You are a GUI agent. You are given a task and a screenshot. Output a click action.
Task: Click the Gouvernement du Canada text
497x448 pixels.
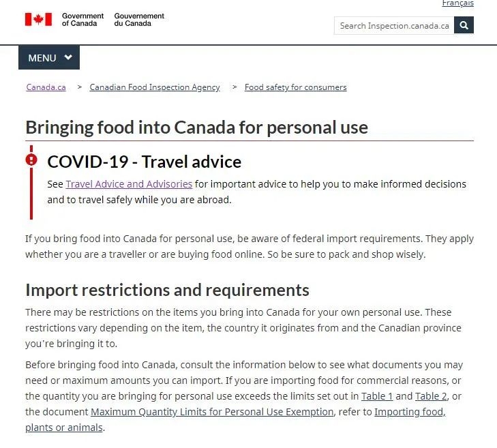tap(139, 19)
